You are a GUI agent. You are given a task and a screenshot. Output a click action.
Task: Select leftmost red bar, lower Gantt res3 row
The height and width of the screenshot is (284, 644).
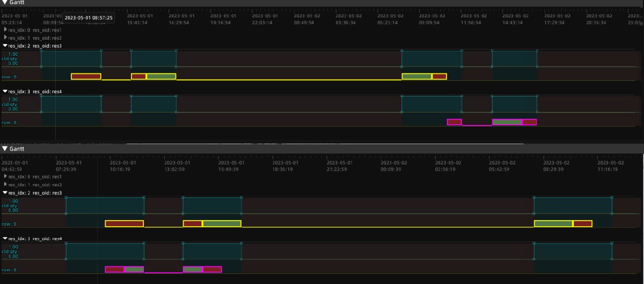125,223
